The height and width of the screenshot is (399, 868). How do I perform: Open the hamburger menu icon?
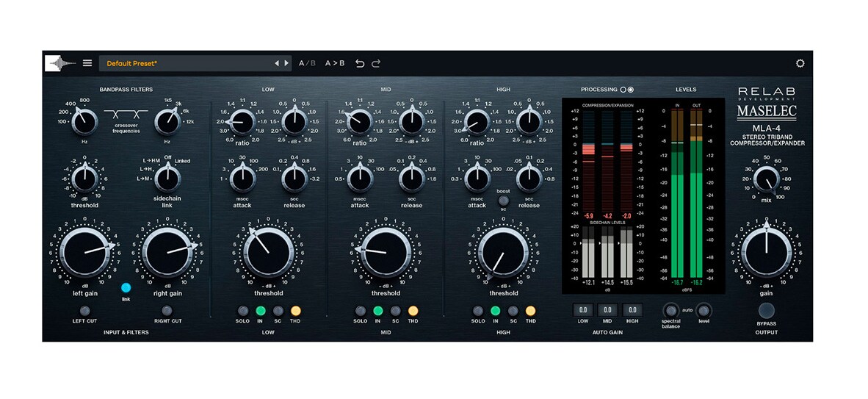pos(87,63)
